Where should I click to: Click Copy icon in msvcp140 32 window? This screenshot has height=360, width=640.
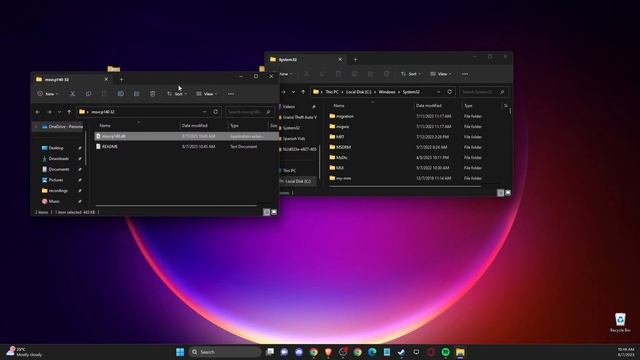point(88,94)
